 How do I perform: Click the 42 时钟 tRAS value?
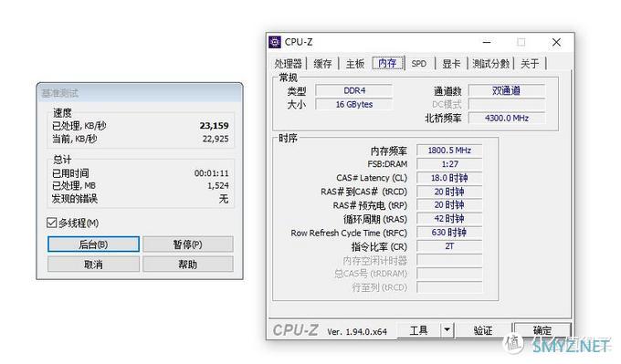click(449, 219)
